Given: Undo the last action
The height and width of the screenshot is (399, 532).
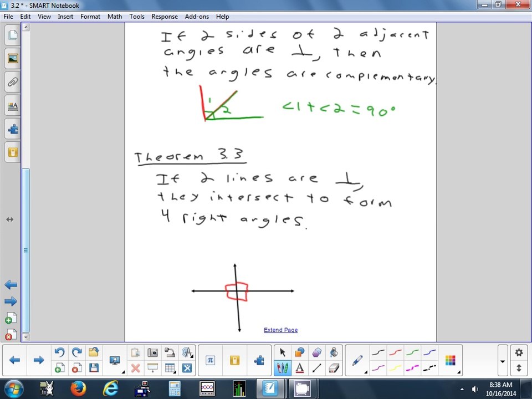Looking at the screenshot, I should tap(60, 352).
